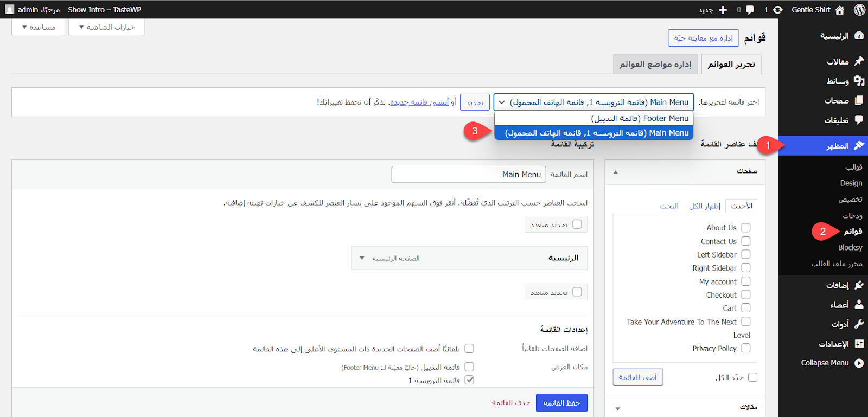Click the plus icon for new content
The image size is (868, 417).
tap(723, 10)
